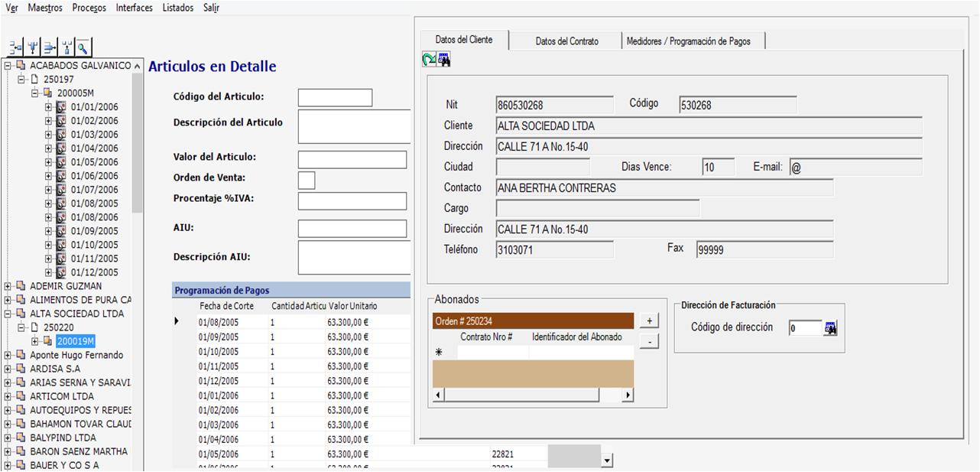Click the folder icon beside BALYPIND LTDA
Screen dimensions: 980x472
coord(21,438)
